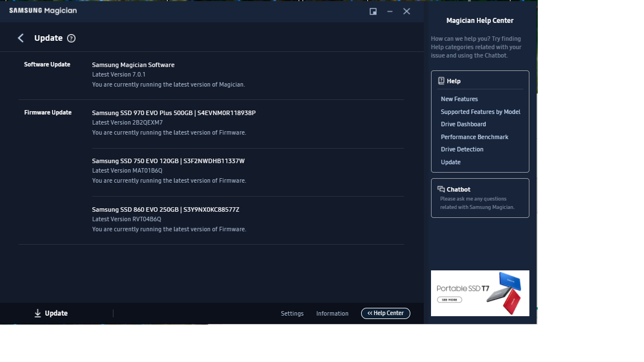Click Latest Version RVT04B6Q text

[126, 219]
